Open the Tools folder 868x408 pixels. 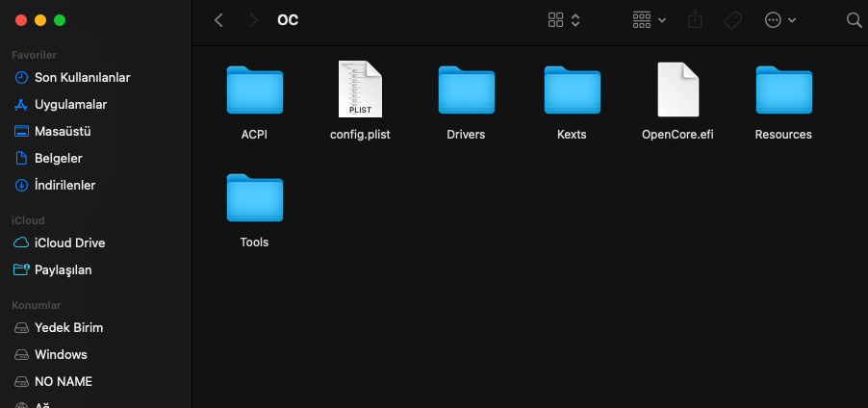coord(255,197)
